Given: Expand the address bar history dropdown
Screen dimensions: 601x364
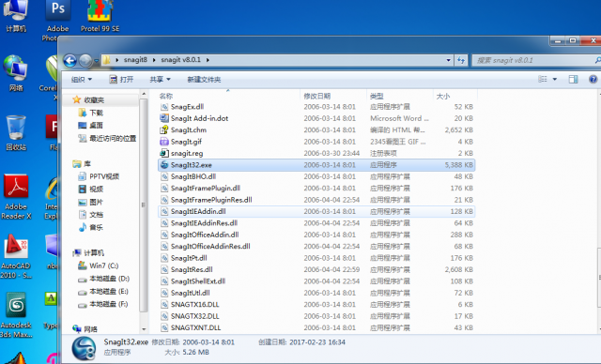Looking at the screenshot, I should click(448, 60).
